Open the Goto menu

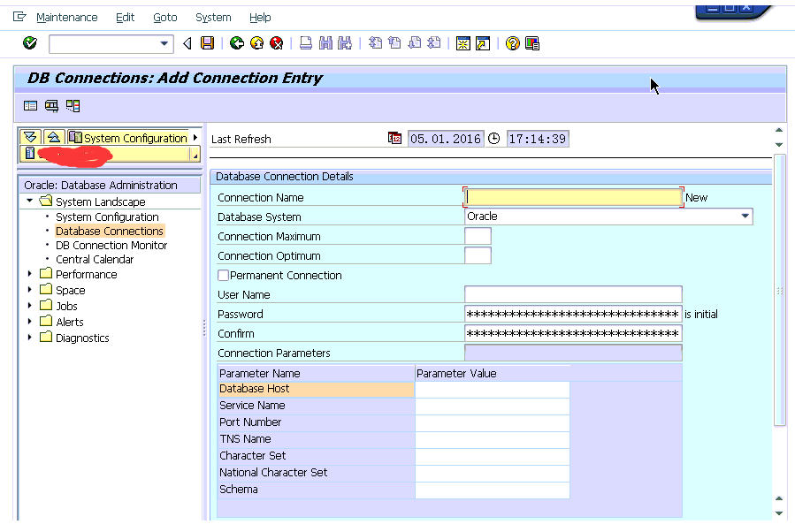click(164, 17)
